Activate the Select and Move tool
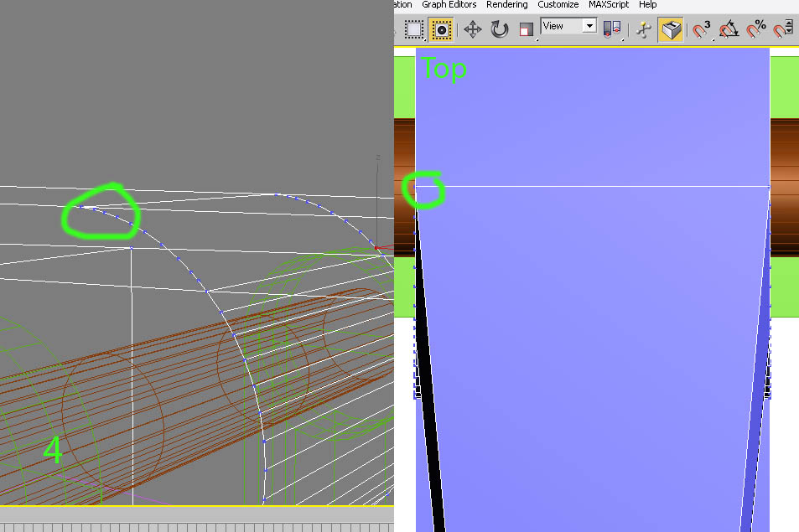Screen dimensions: 799x532 click(x=472, y=29)
